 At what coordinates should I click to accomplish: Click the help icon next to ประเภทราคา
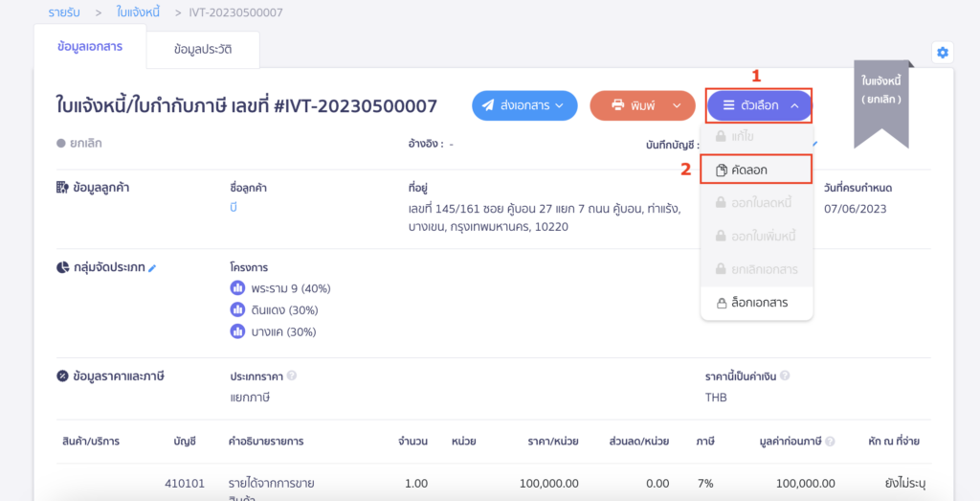click(292, 376)
